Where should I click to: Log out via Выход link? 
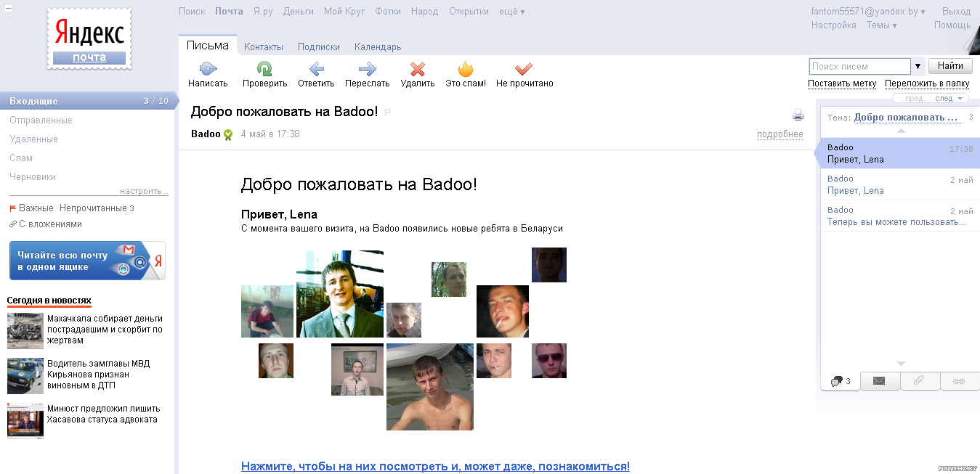coord(956,12)
